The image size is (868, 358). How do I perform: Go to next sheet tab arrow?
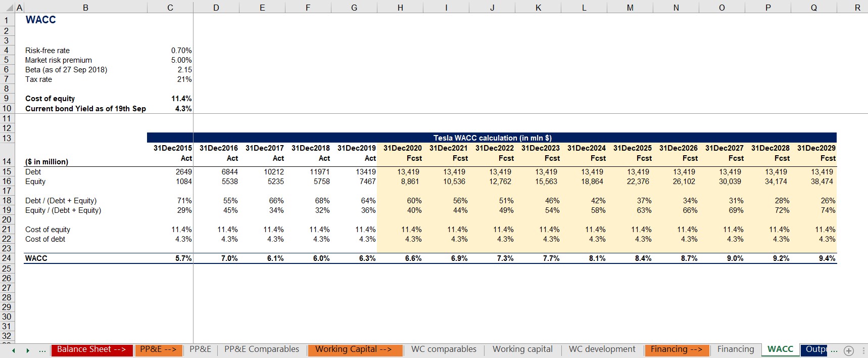click(x=28, y=350)
